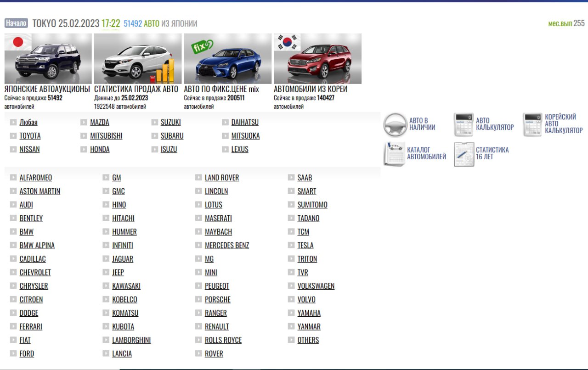Screen dimensions: 588x370
Task: Open the sales statistics white Honda thumbnail
Action: 138,59
